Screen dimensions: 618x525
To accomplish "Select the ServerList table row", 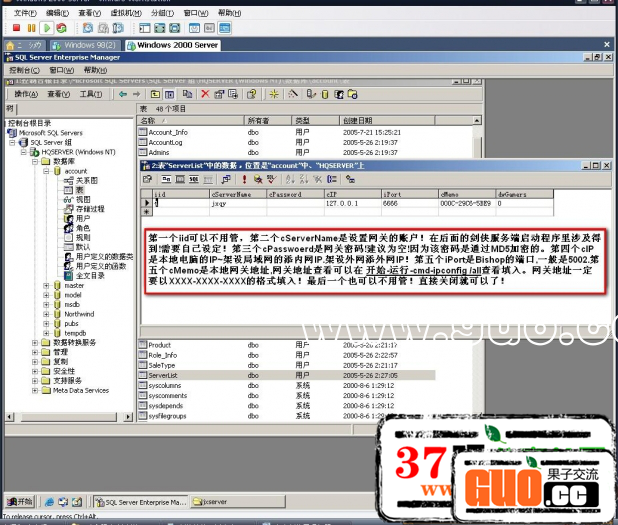I will point(163,375).
